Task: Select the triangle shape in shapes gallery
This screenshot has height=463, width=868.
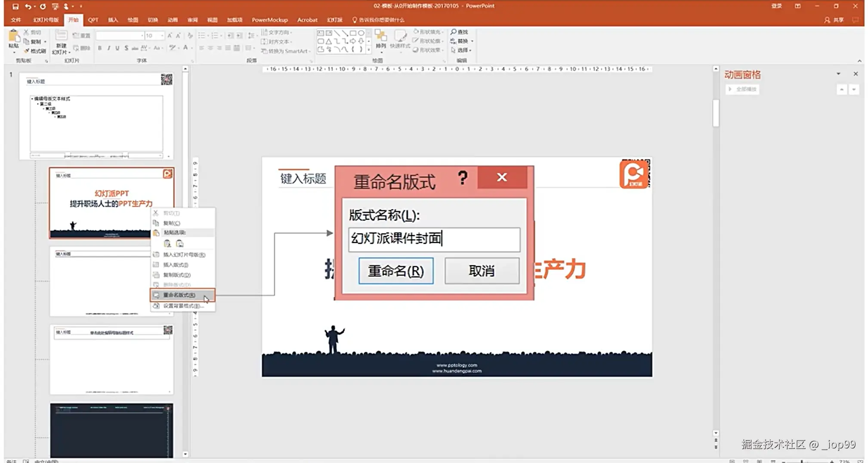Action: click(328, 41)
